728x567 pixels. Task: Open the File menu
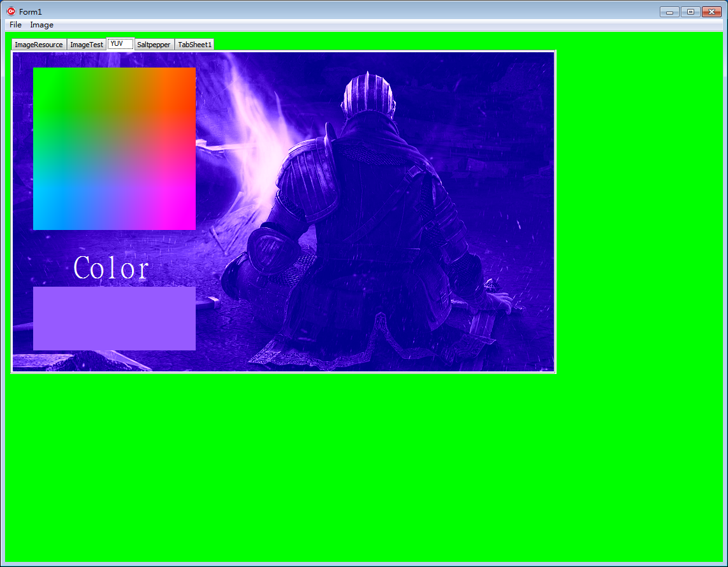coord(15,25)
